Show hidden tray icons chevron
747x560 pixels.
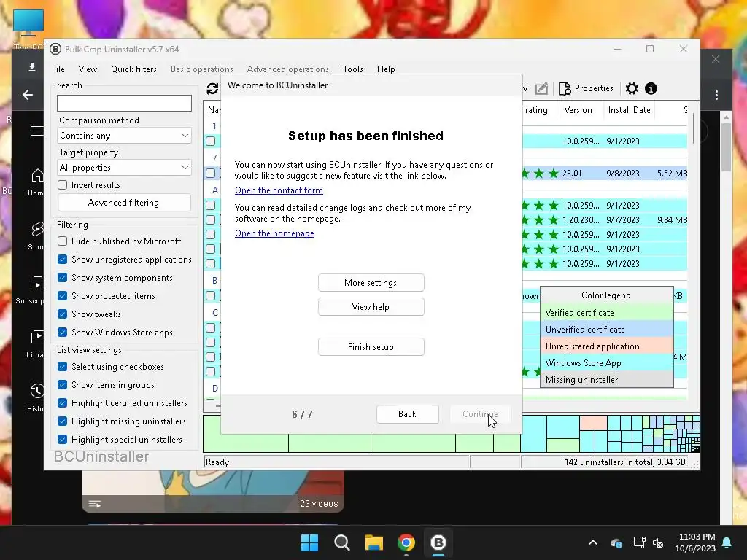coord(593,542)
